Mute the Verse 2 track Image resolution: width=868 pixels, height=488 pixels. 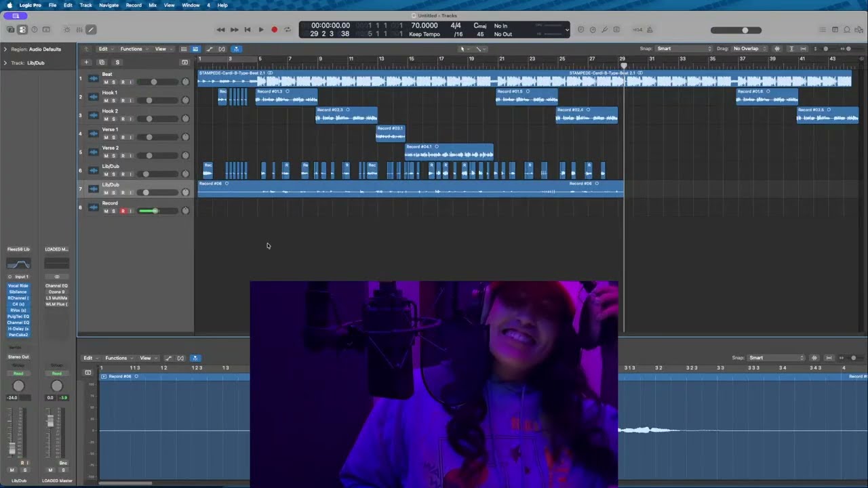tap(106, 155)
